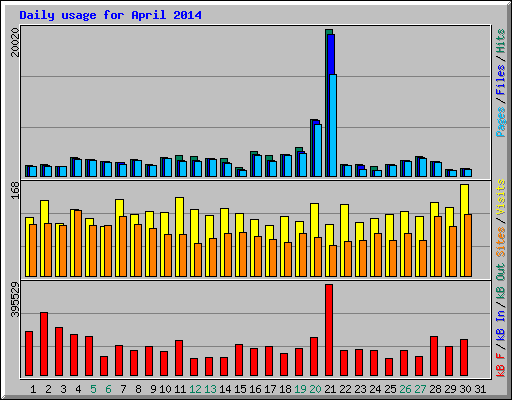Click the day 11 axis label
512x400 pixels.
pos(180,389)
